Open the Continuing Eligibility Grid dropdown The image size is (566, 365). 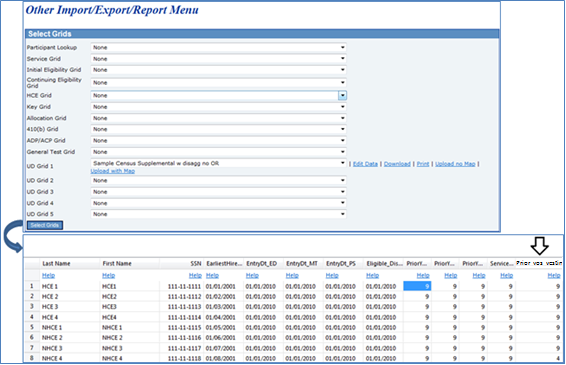pos(218,83)
